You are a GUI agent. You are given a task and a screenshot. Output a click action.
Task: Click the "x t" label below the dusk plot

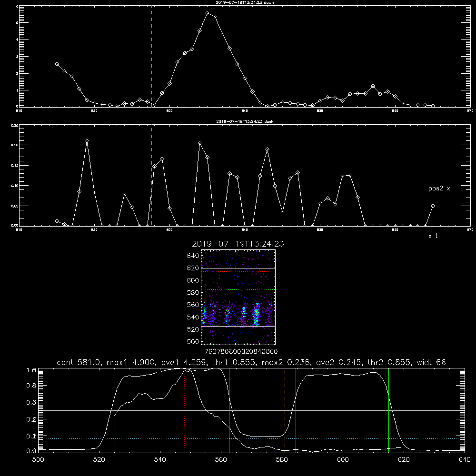coord(433,236)
